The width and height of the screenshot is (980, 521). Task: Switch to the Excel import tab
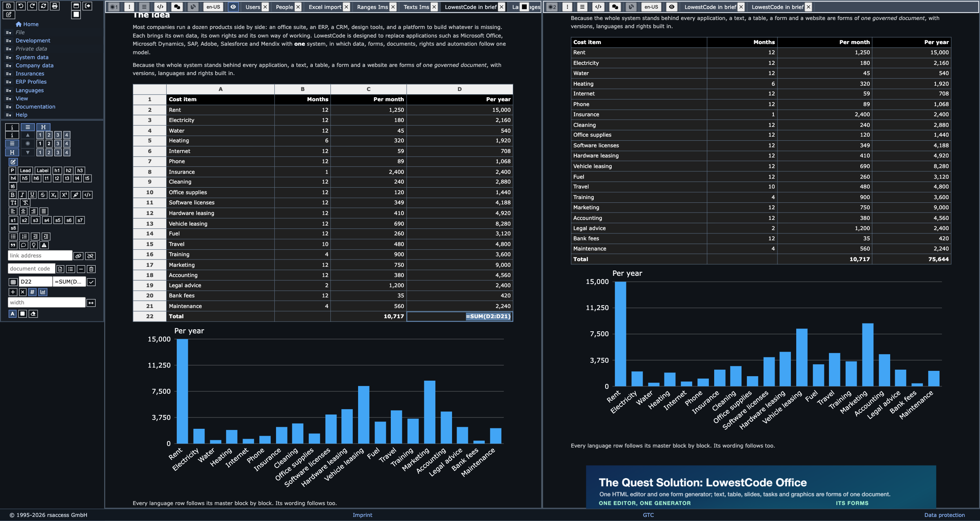[x=325, y=7]
